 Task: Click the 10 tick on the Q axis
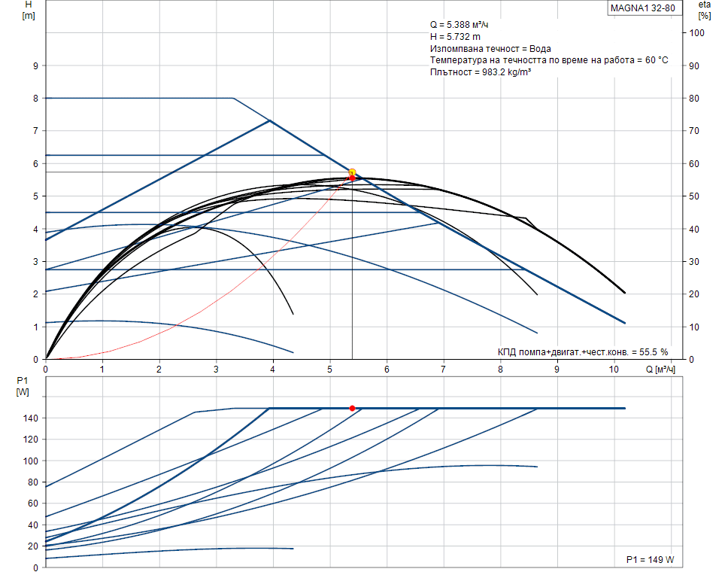pos(614,370)
